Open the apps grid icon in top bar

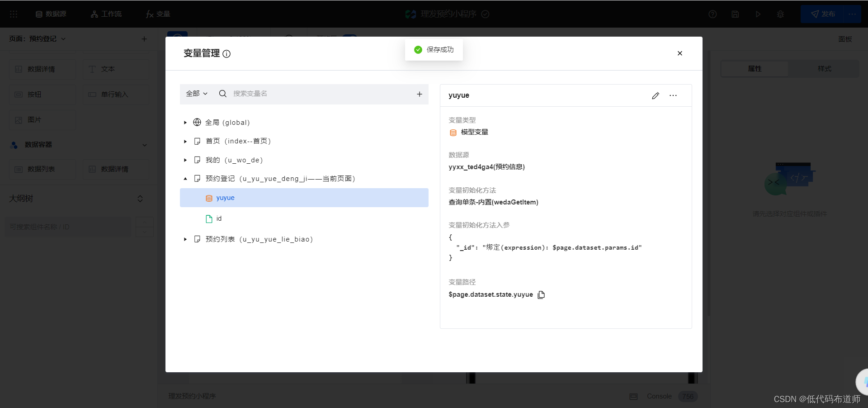point(14,14)
